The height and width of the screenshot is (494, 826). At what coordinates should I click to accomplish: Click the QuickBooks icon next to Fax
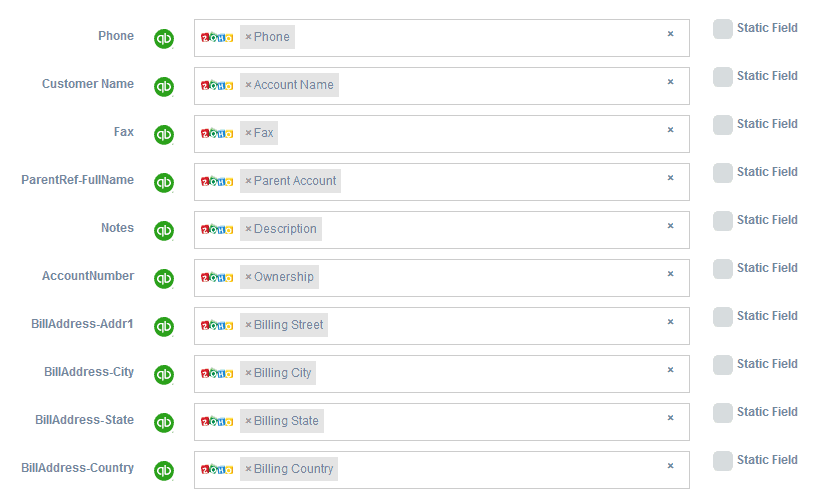164,135
